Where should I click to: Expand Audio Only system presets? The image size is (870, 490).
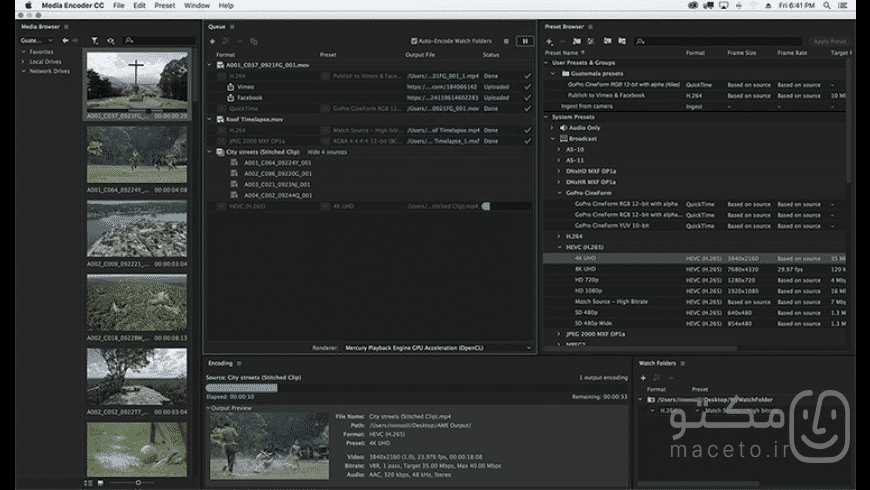553,128
